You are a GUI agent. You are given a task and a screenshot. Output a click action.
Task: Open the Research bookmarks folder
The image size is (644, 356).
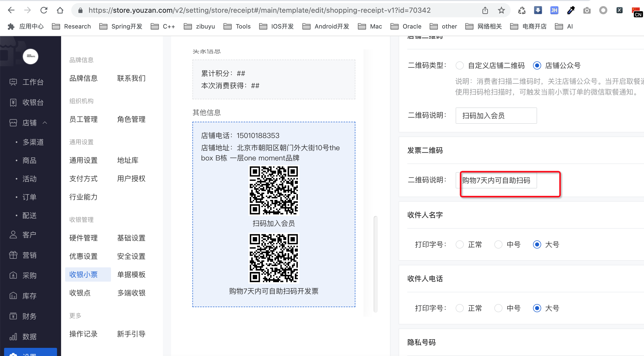(x=72, y=26)
